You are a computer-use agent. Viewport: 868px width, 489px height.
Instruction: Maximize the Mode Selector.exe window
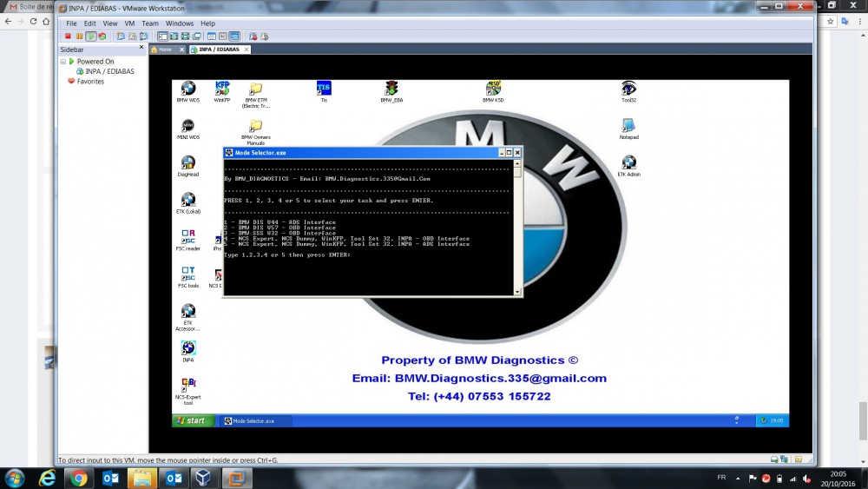[510, 152]
